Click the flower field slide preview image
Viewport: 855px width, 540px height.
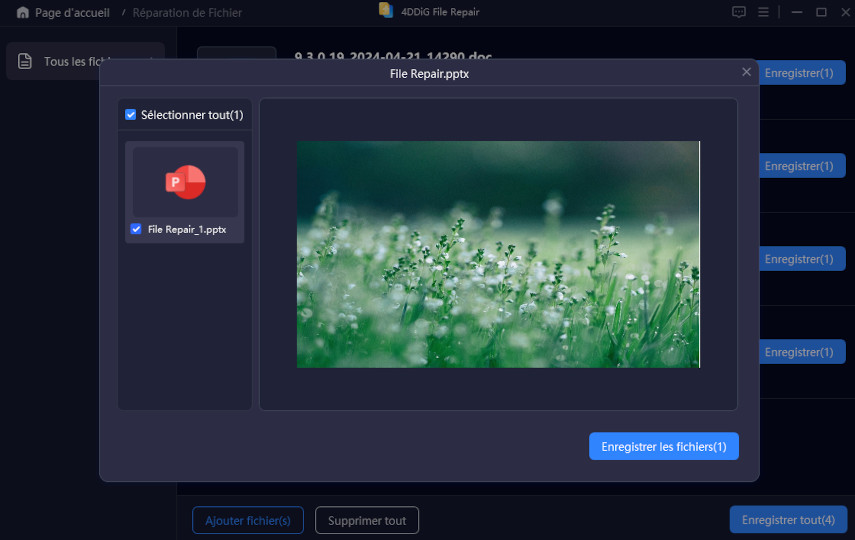[x=498, y=254]
